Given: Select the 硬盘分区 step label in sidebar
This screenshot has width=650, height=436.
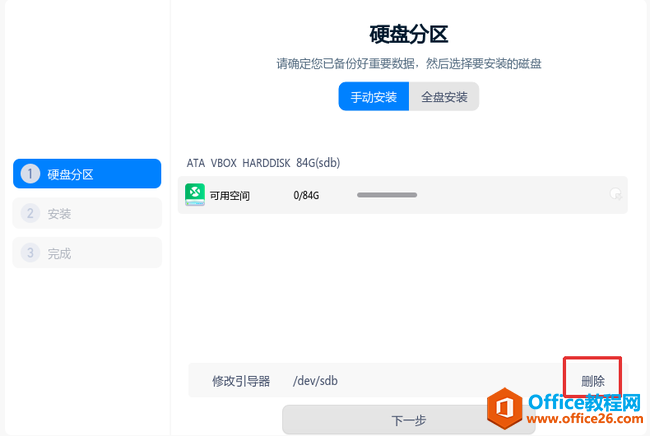Looking at the screenshot, I should click(70, 174).
